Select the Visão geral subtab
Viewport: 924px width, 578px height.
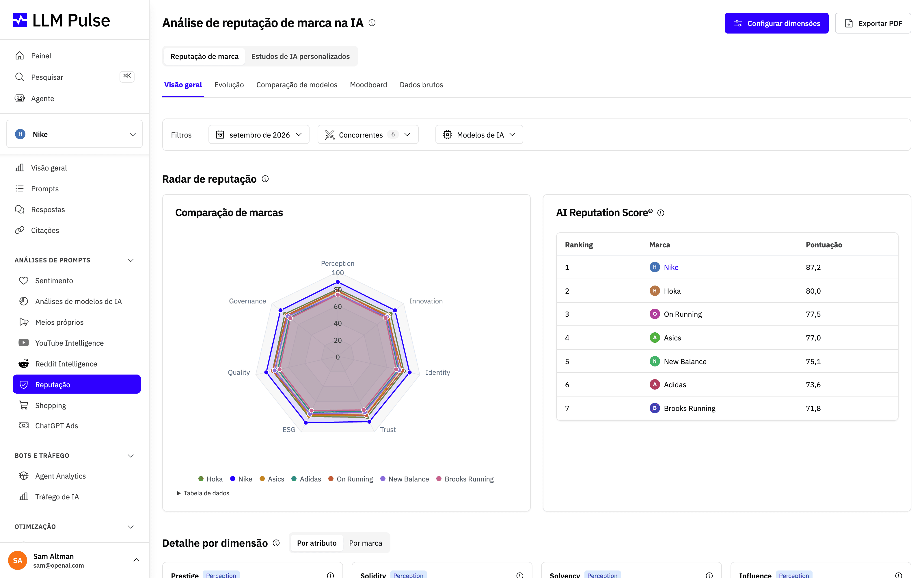tap(183, 84)
